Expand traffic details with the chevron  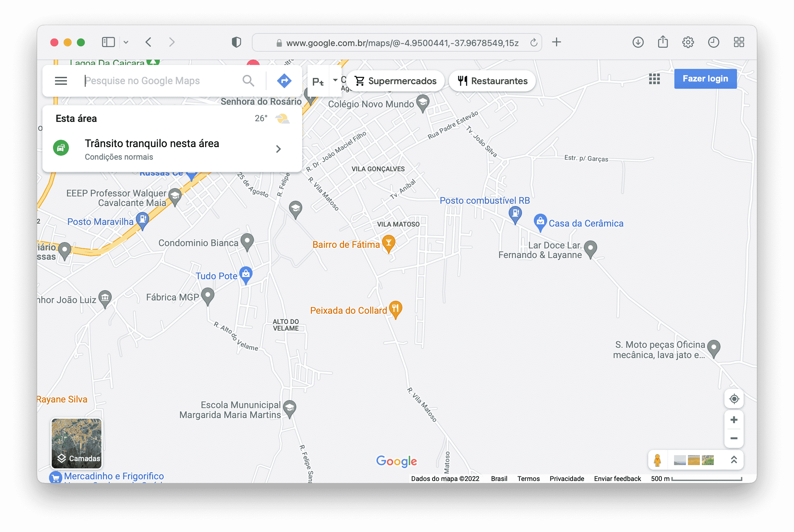[x=279, y=149]
